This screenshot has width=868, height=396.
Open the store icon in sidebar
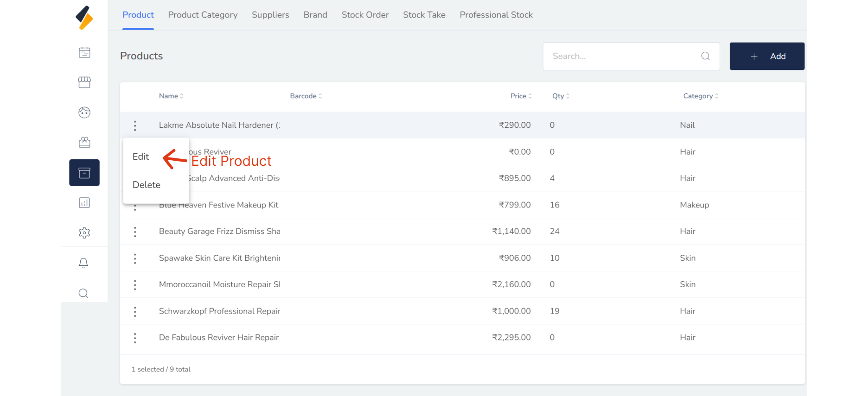[84, 82]
